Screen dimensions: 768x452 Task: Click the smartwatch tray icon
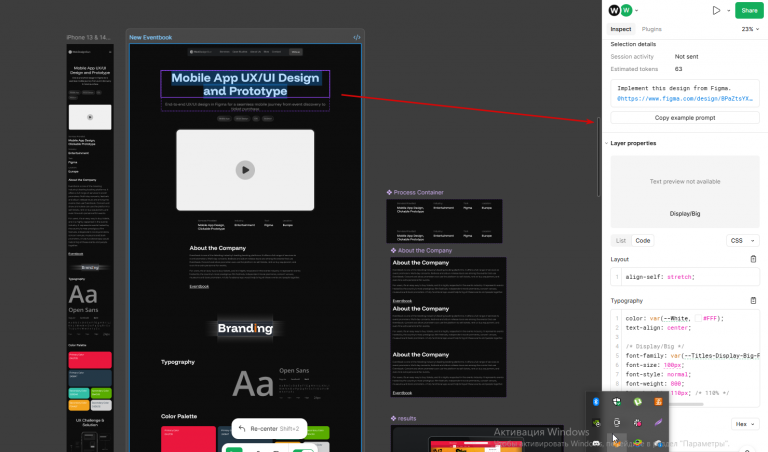[x=617, y=423]
